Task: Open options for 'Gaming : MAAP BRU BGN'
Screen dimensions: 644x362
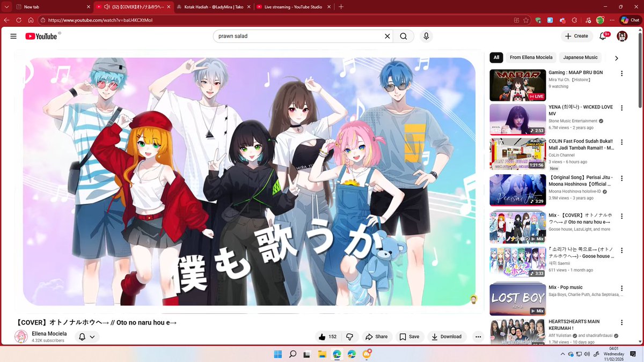Action: [x=622, y=73]
